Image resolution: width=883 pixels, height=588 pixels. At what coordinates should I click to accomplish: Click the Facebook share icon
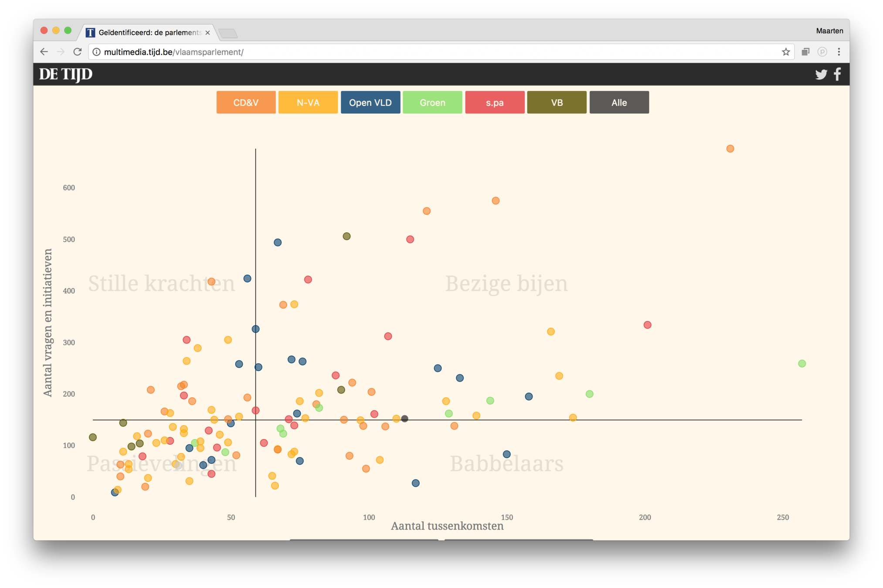click(837, 74)
